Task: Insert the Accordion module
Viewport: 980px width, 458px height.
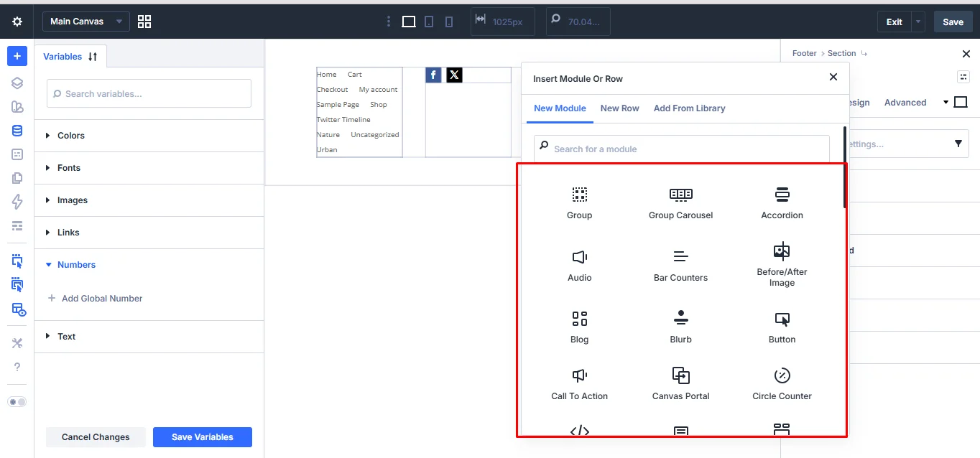Action: pos(782,203)
